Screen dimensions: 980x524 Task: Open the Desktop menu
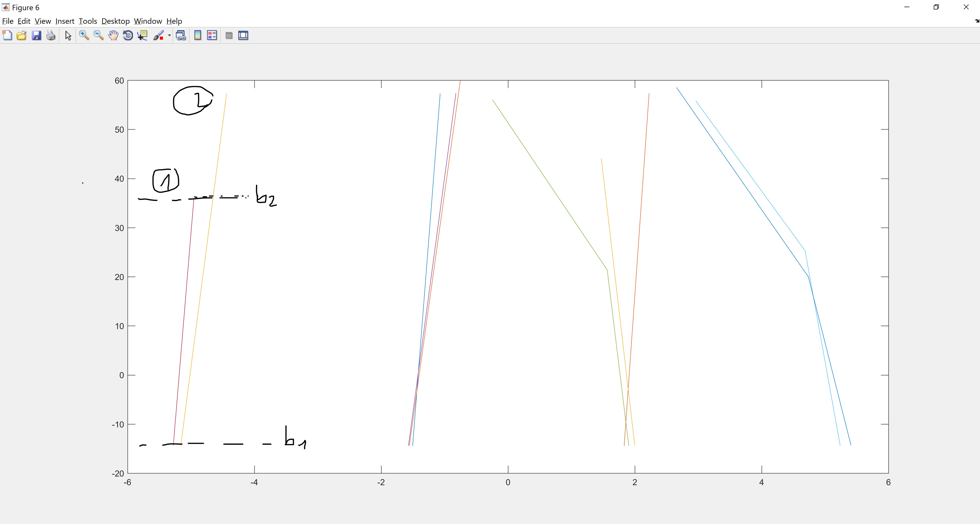[x=115, y=21]
